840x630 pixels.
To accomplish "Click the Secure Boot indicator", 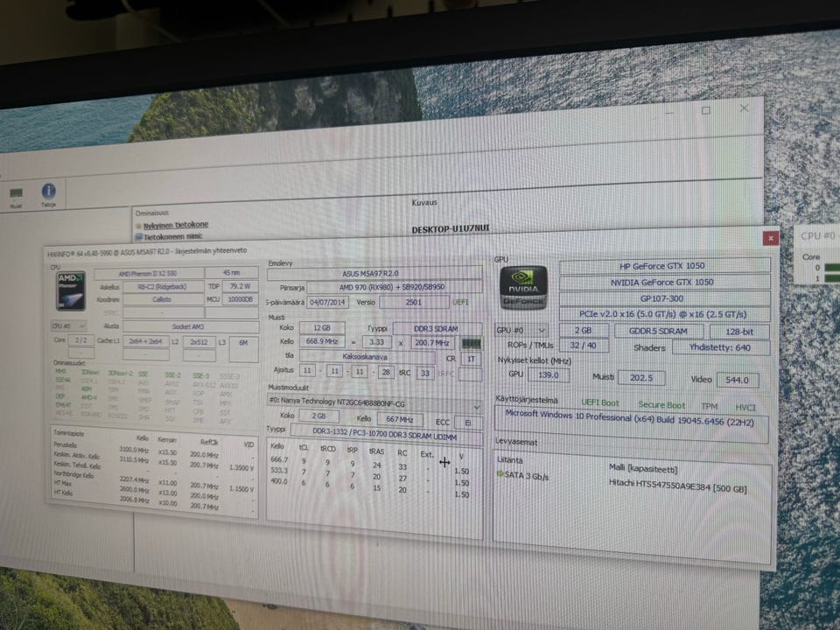I will [661, 405].
